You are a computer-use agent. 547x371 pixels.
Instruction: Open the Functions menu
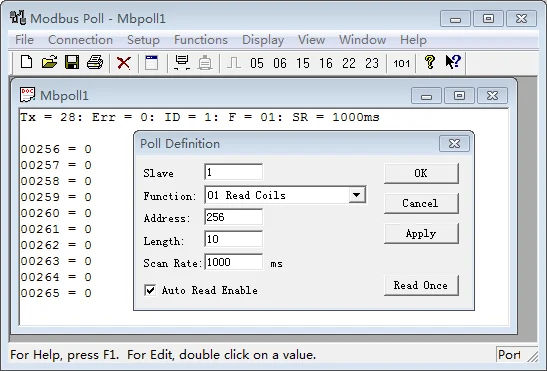[x=201, y=40]
